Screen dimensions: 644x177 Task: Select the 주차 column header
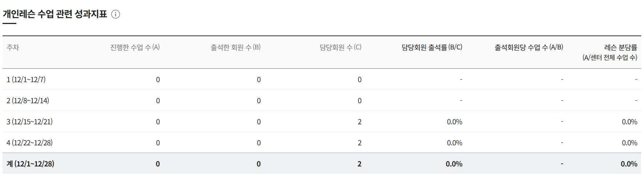coord(13,48)
